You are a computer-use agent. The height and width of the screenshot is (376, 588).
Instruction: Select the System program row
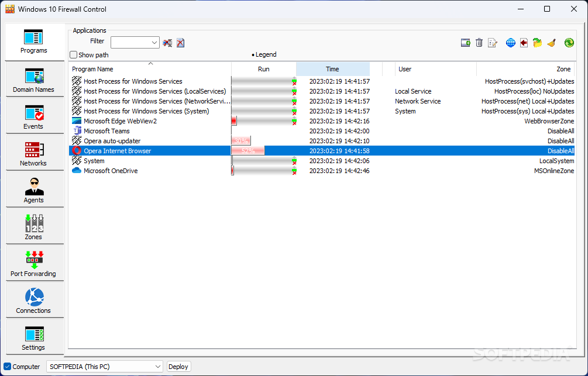[x=322, y=161]
